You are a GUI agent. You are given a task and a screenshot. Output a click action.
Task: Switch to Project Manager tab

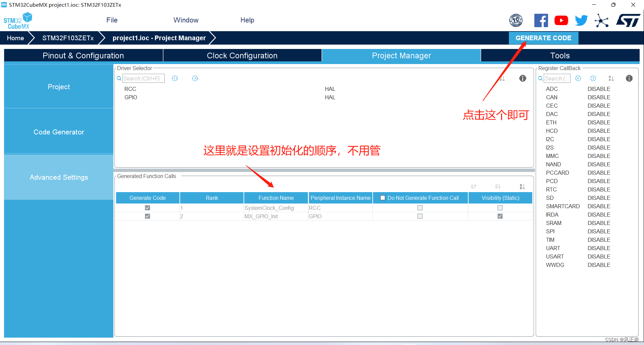(401, 56)
